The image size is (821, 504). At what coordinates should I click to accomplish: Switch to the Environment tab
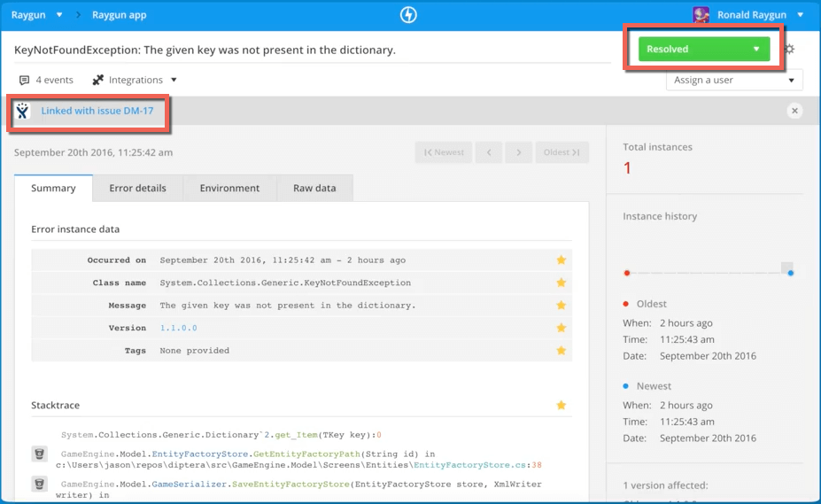pos(229,188)
